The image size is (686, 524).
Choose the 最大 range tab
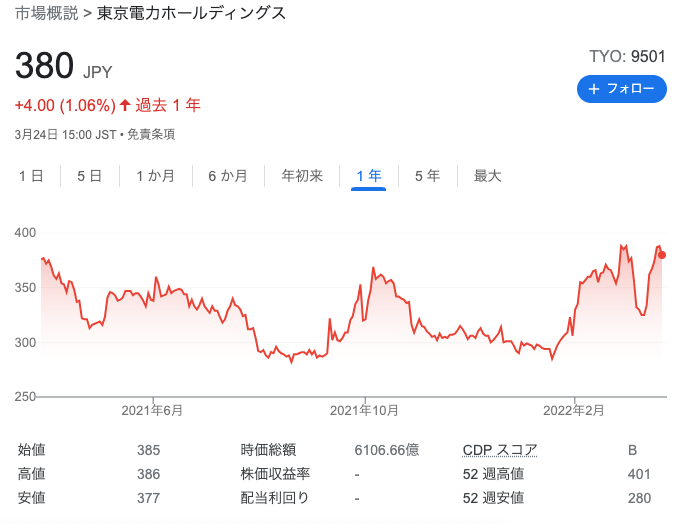click(x=487, y=176)
